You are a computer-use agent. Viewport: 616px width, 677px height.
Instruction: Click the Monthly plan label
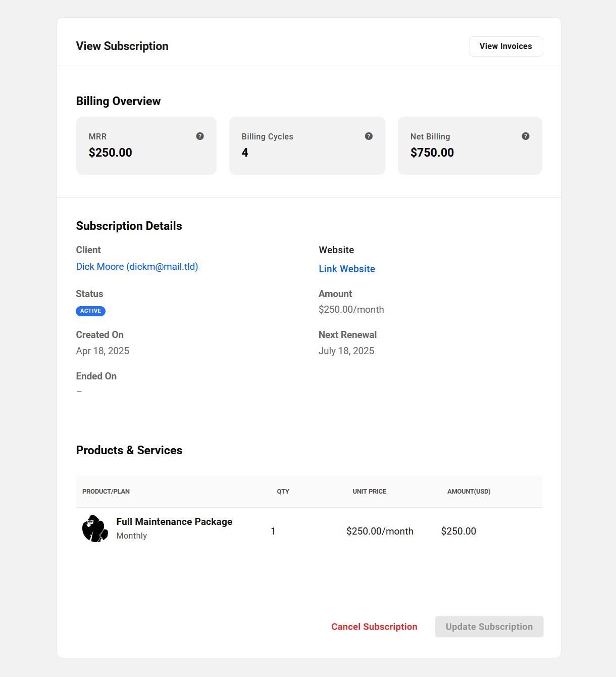click(x=132, y=536)
